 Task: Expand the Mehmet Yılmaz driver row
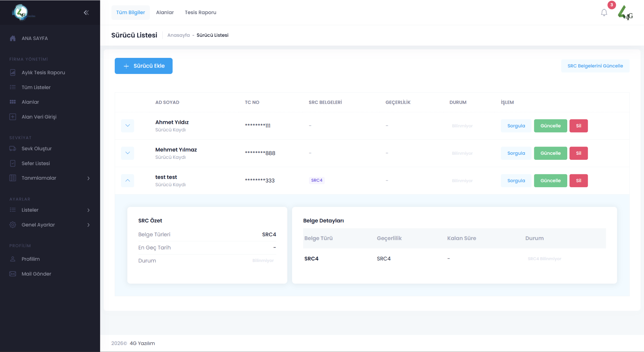(x=127, y=153)
